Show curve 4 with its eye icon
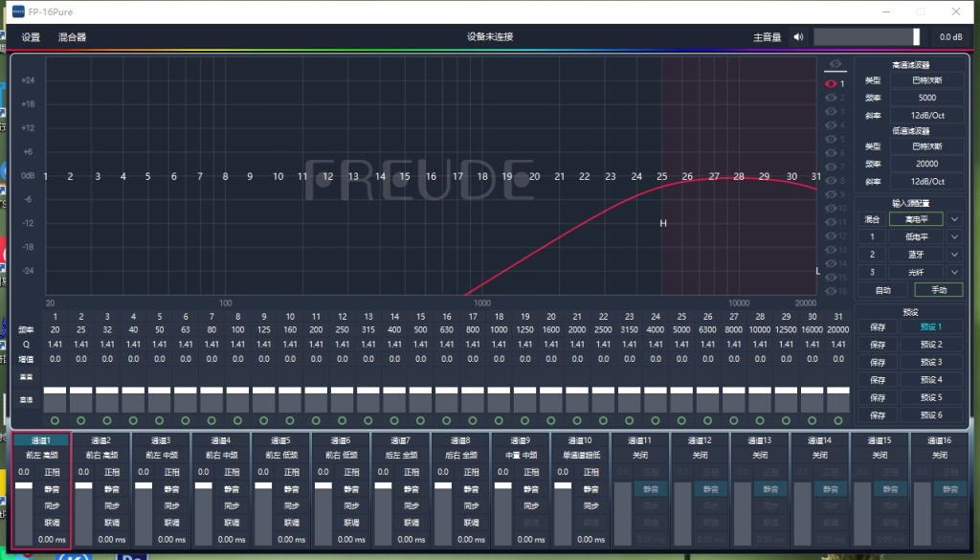The height and width of the screenshot is (560, 980). pyautogui.click(x=831, y=125)
